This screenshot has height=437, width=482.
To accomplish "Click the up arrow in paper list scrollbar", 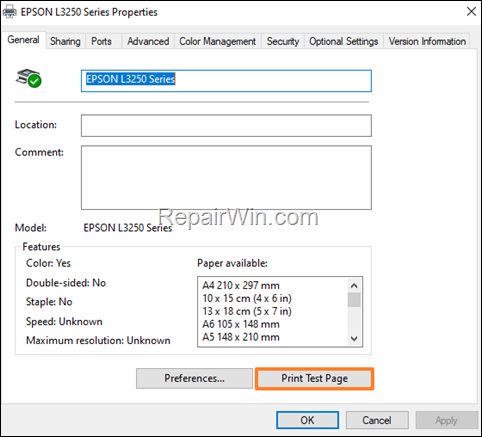I will [354, 286].
